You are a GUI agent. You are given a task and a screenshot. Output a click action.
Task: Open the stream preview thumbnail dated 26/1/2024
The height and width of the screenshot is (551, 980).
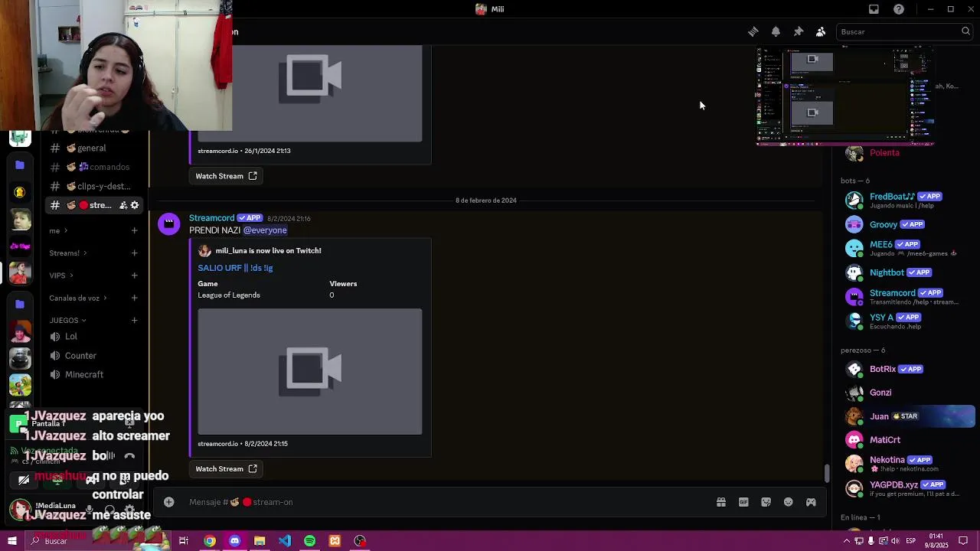click(x=309, y=93)
